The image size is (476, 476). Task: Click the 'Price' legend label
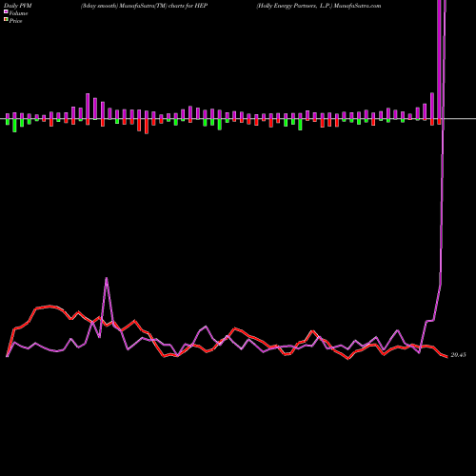click(x=15, y=21)
